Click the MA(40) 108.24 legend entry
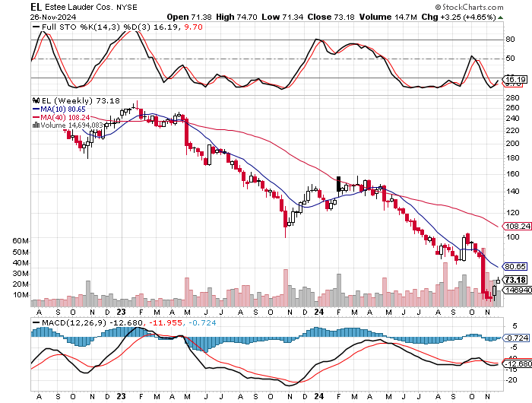The image size is (532, 403). tap(65, 117)
